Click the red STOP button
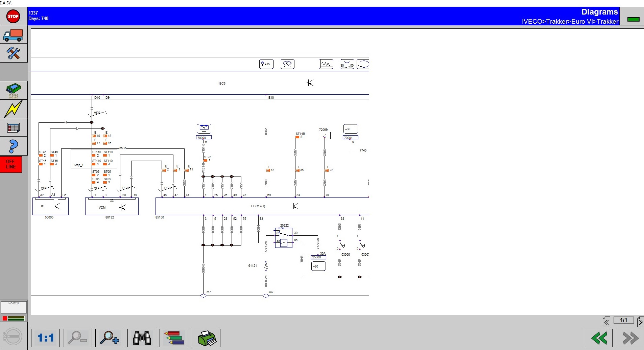This screenshot has width=644, height=350. click(13, 16)
